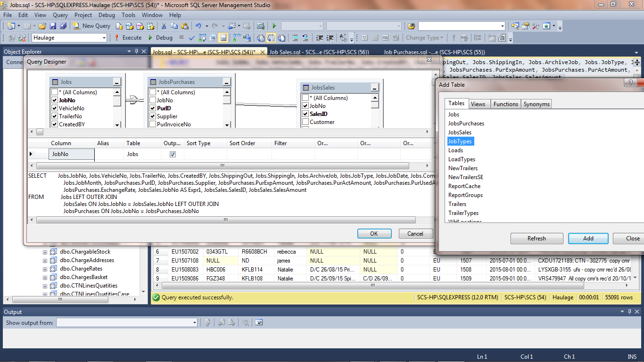Click the Save All icon

click(63, 26)
